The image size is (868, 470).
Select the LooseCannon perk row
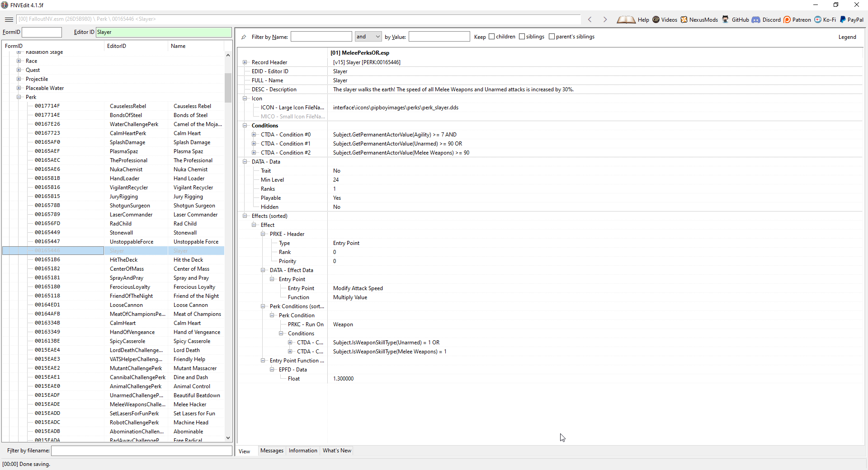(113, 305)
